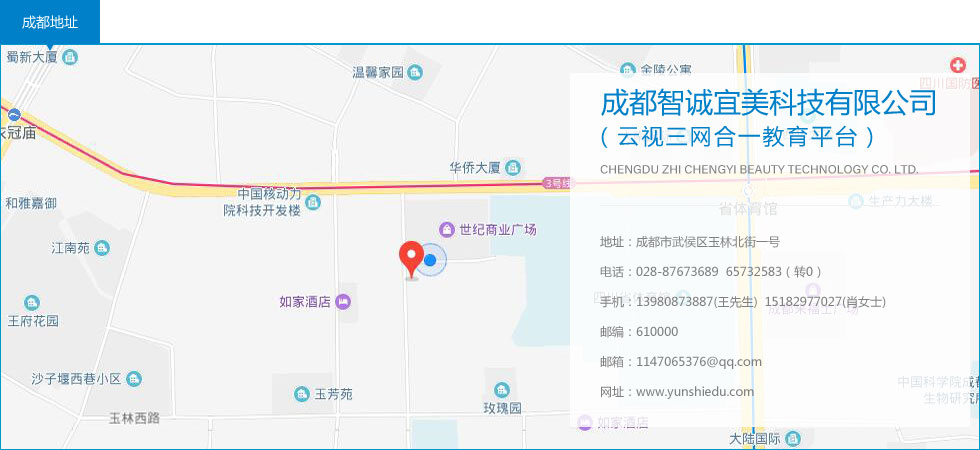980x450 pixels.
Task: Click the 省体育馆 station label
Action: point(748,209)
